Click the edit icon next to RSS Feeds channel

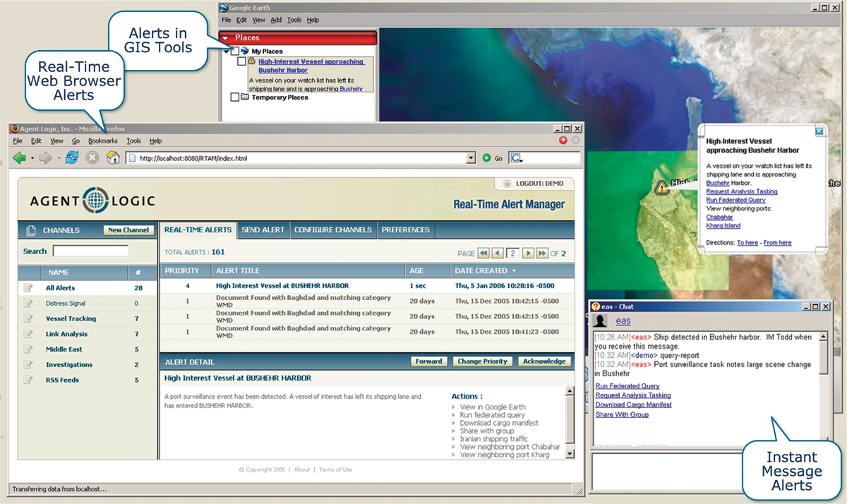tap(30, 379)
